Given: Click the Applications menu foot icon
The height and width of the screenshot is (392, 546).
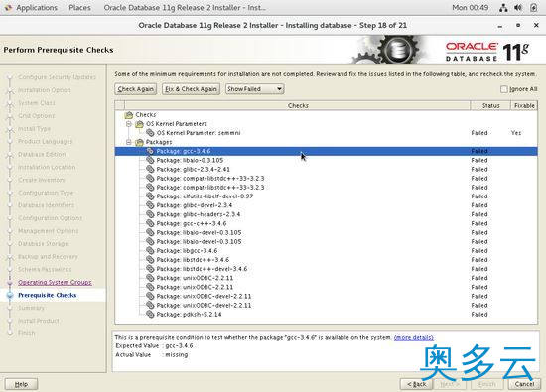Looking at the screenshot, I should (x=8, y=8).
